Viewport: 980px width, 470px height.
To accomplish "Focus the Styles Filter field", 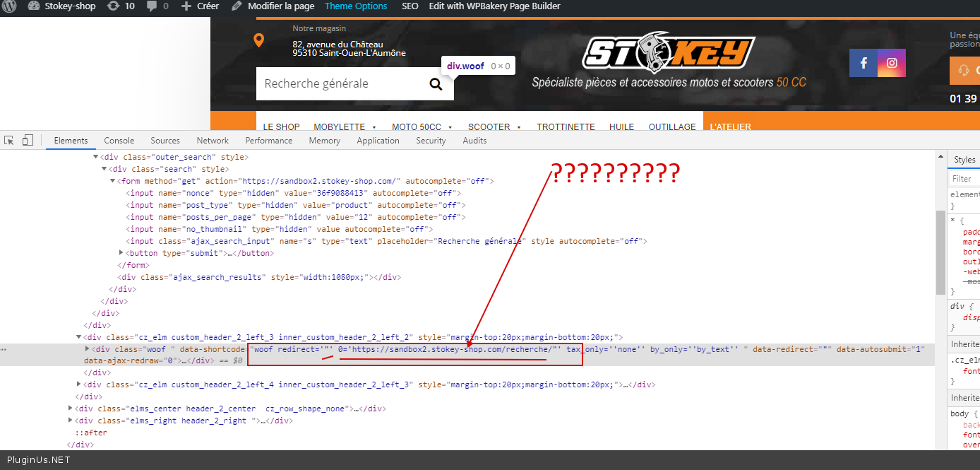I will click(965, 179).
